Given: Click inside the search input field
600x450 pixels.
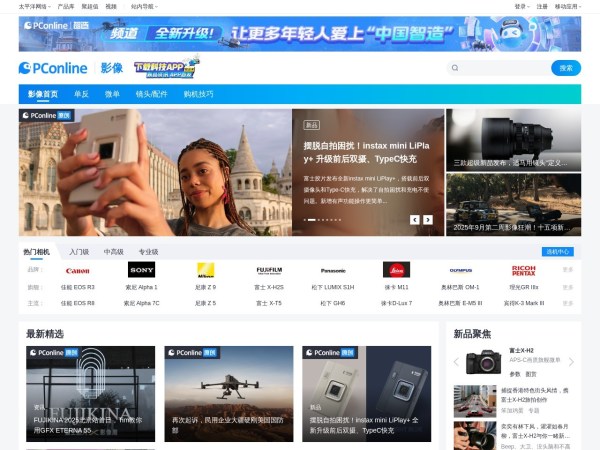Looking at the screenshot, I should [x=500, y=68].
